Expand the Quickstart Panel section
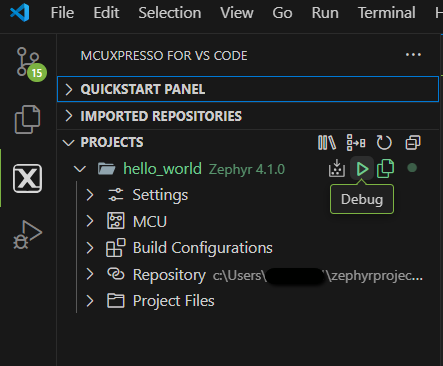 (69, 89)
